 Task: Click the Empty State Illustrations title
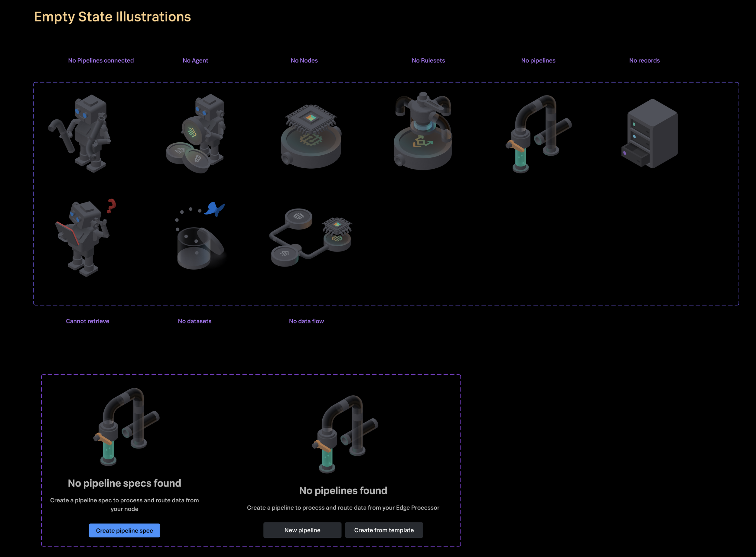112,17
